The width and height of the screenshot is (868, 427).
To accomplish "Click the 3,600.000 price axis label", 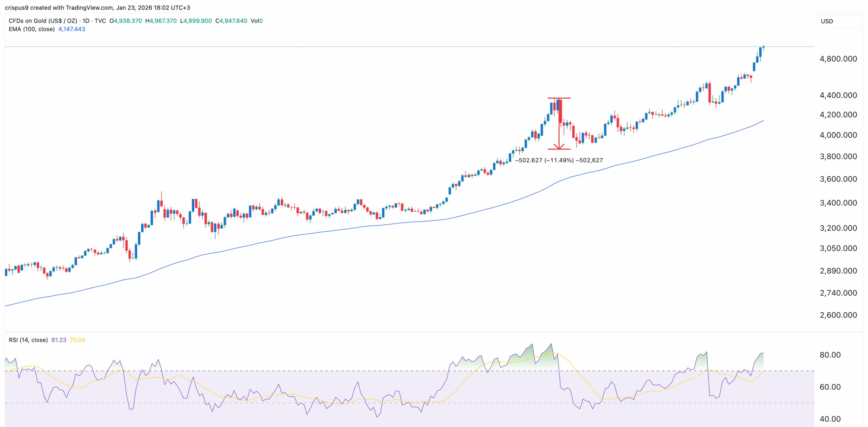I will (x=838, y=179).
